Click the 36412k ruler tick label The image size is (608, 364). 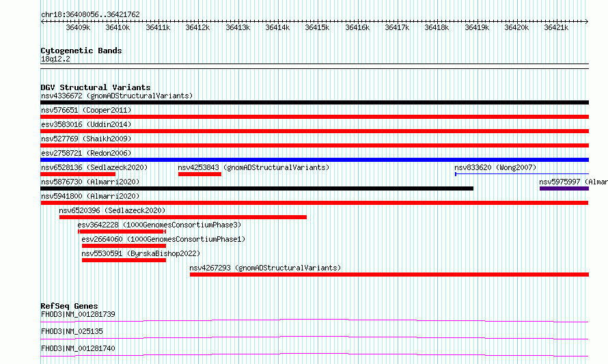coord(197,27)
